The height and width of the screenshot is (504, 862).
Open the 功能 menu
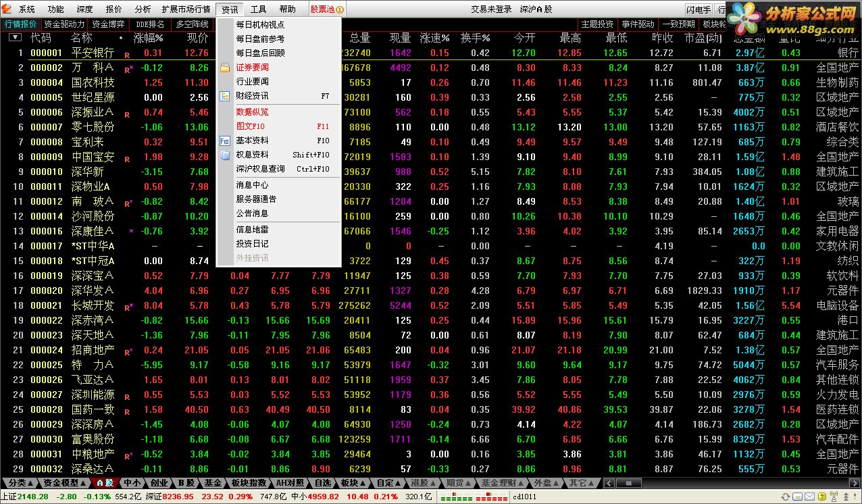tap(56, 9)
